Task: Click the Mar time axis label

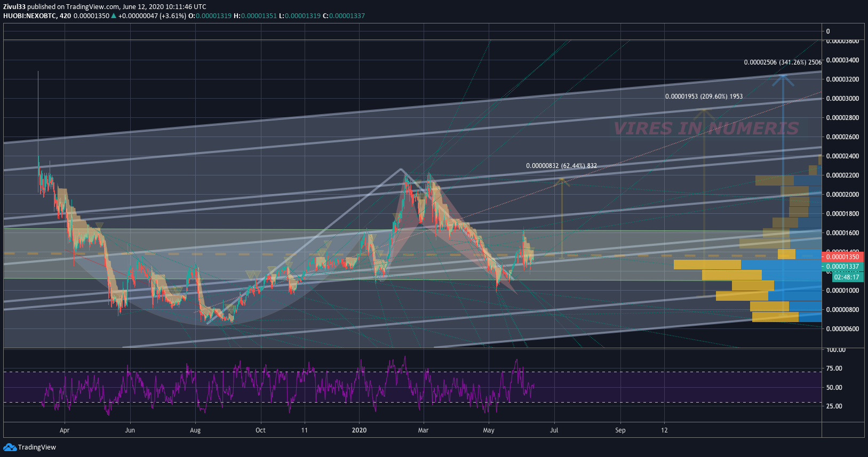Action: point(423,430)
